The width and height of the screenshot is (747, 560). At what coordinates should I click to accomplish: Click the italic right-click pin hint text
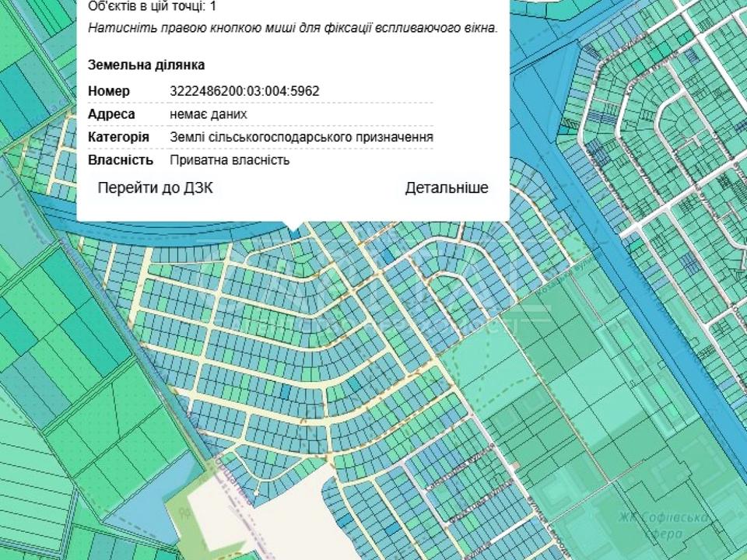pyautogui.click(x=293, y=28)
